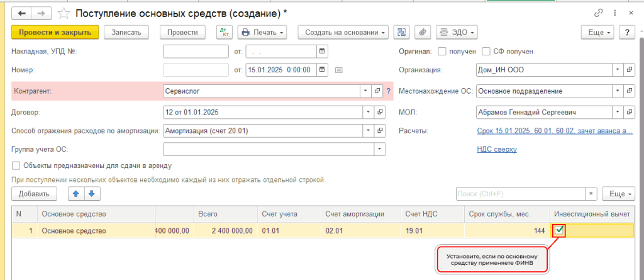Expand the Контрагент dropdown list

click(365, 91)
